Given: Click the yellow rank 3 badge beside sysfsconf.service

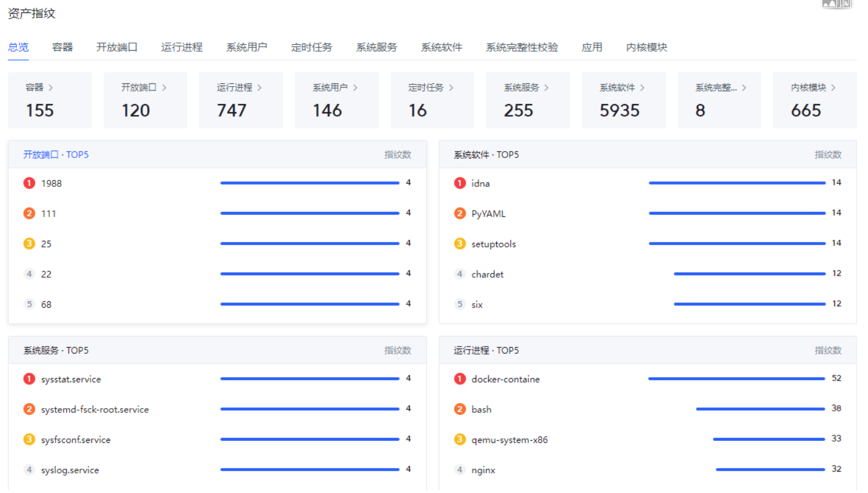Looking at the screenshot, I should pyautogui.click(x=29, y=440).
